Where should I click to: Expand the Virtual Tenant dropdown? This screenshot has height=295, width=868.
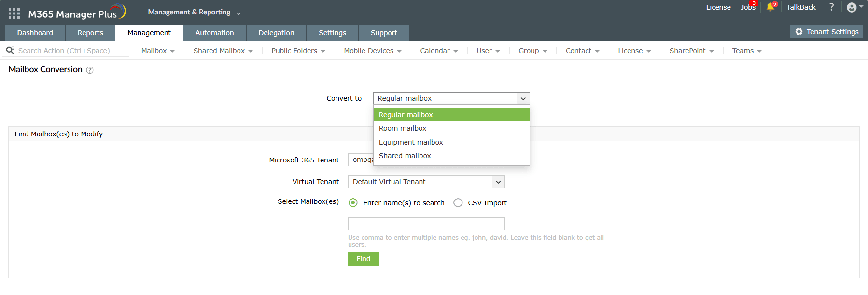(x=498, y=182)
